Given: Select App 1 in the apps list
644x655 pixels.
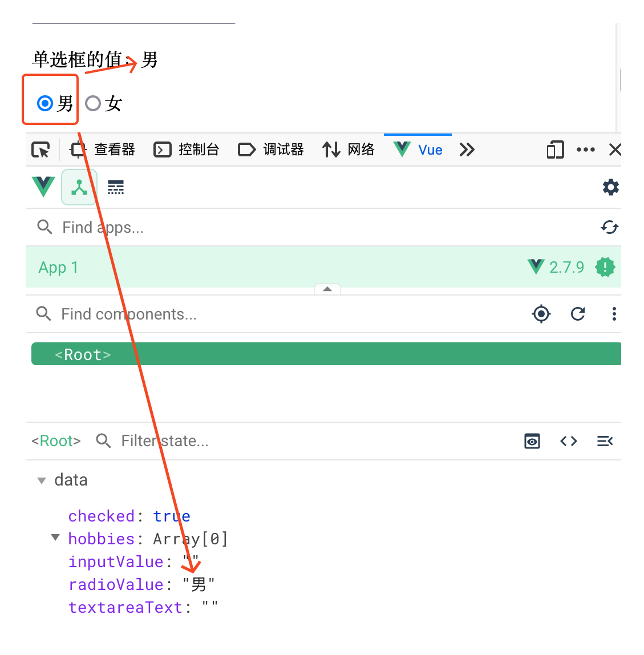Looking at the screenshot, I should 58,267.
